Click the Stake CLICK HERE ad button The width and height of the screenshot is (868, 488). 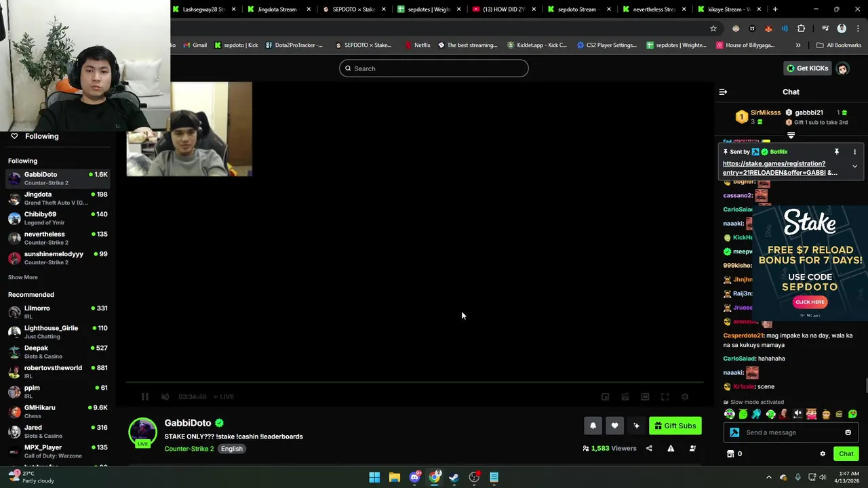point(810,302)
